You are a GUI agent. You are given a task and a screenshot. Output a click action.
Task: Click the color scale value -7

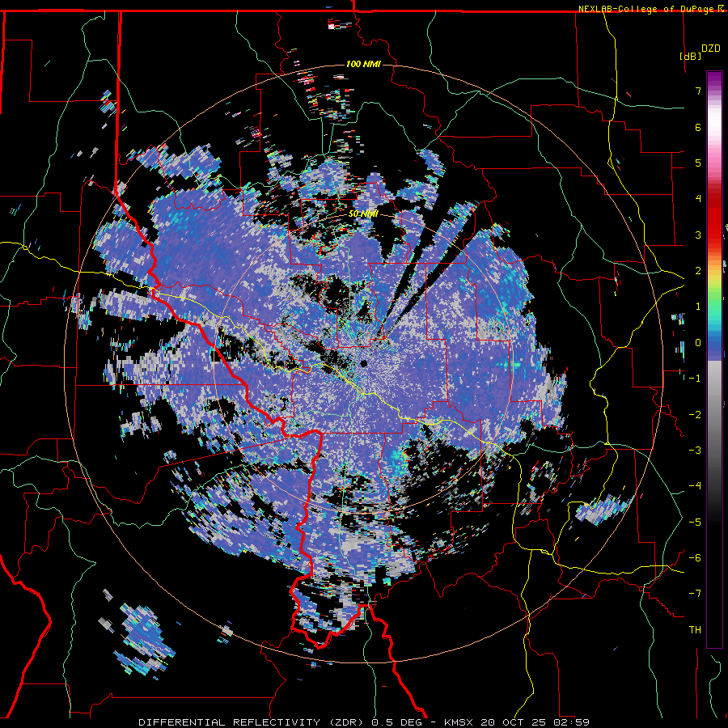pos(695,594)
